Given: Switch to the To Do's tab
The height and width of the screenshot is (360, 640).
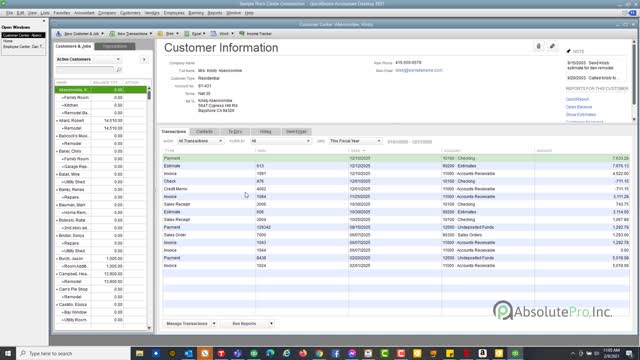Looking at the screenshot, I should (x=235, y=131).
